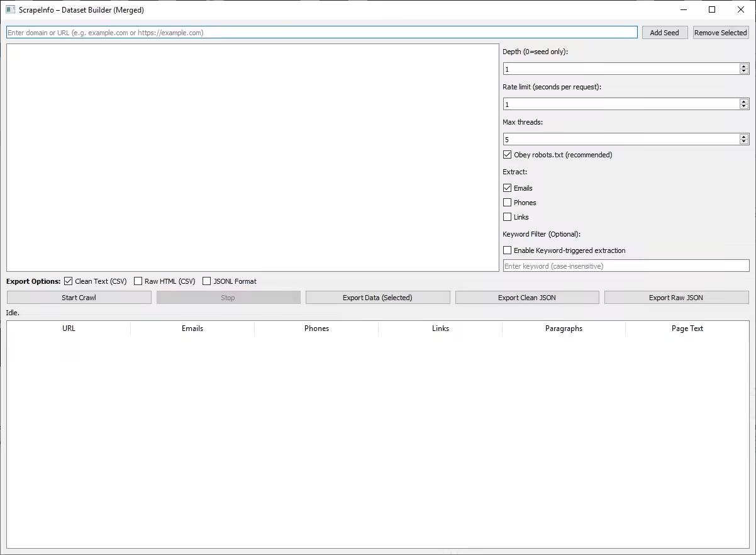
Task: Focus the domain or URL input field
Action: tap(321, 33)
